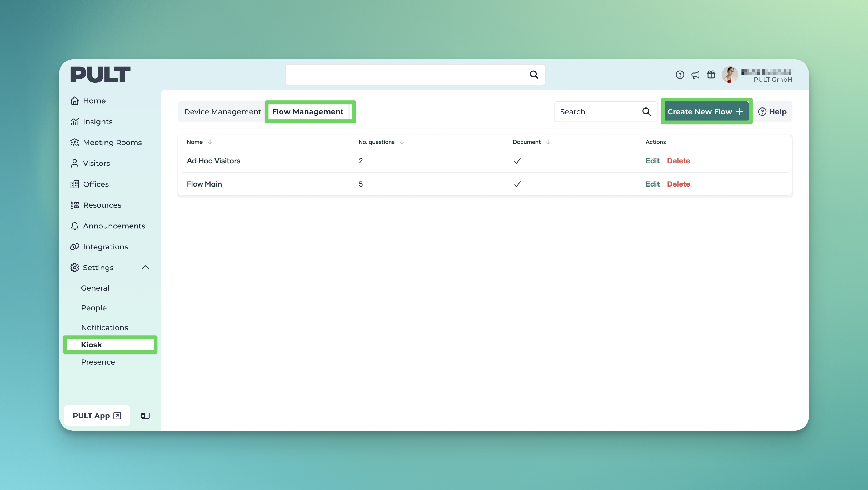Click the magnifier icon in top search bar
868x490 pixels.
(534, 75)
